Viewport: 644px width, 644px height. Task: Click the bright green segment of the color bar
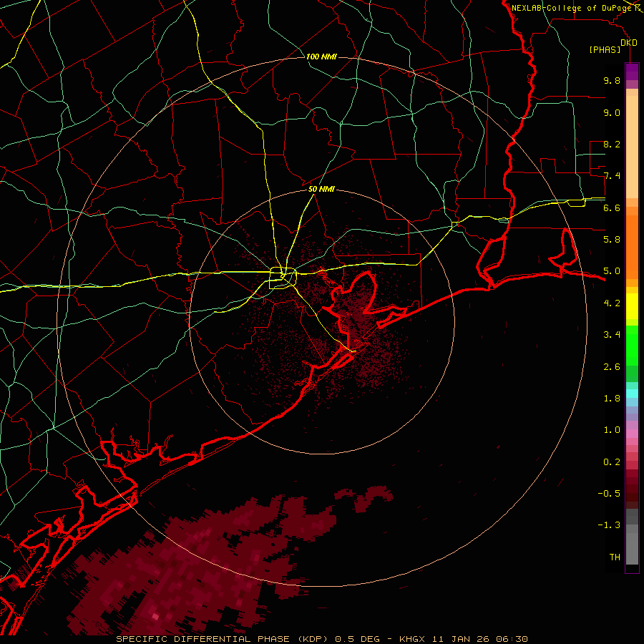(x=632, y=345)
